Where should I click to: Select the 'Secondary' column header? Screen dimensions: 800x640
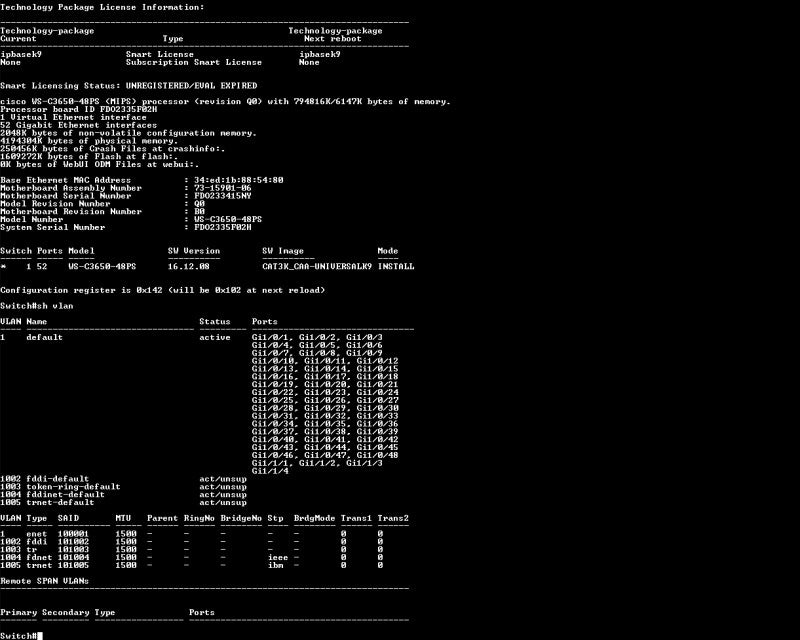65,612
